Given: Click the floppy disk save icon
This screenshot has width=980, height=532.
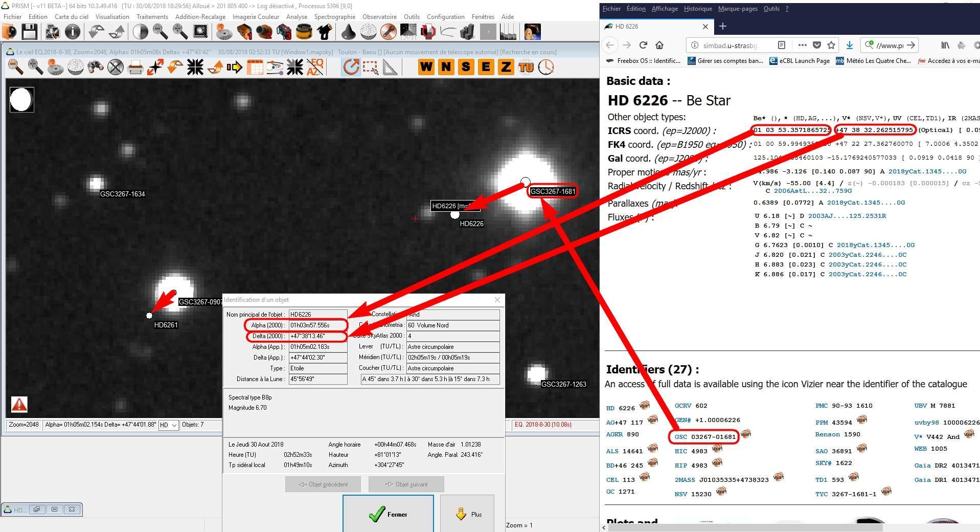Looking at the screenshot, I should [x=29, y=32].
